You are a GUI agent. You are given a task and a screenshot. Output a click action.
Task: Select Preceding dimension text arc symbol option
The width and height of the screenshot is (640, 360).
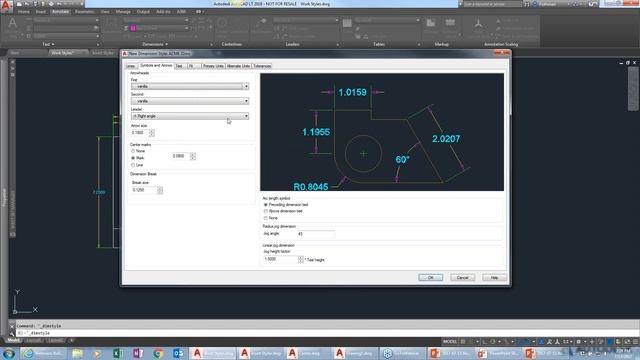pos(266,204)
